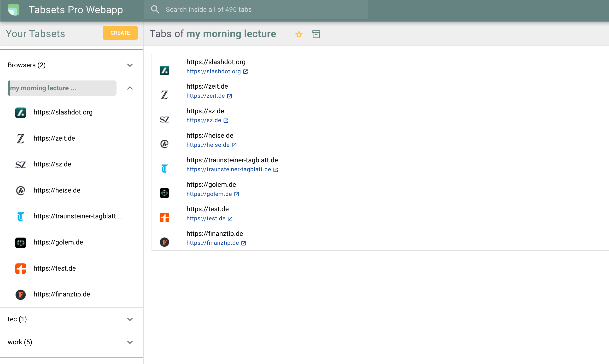Click zeit.de Z favicon in sidebar
Image resolution: width=609 pixels, height=364 pixels.
click(x=21, y=139)
